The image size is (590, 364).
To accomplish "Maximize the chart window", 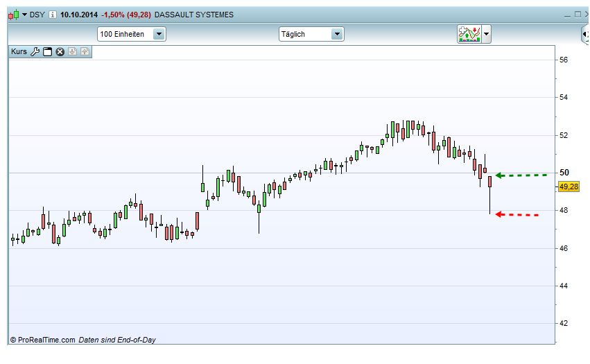I will pyautogui.click(x=578, y=15).
